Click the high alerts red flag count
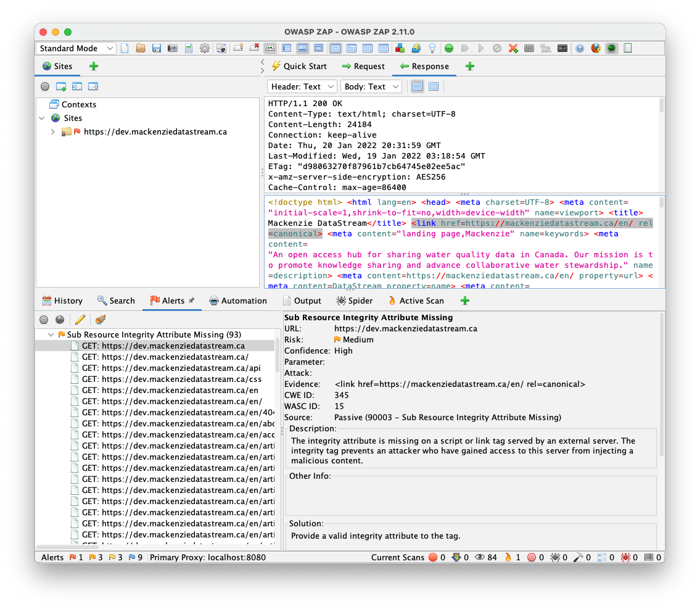700x609 pixels. click(x=76, y=558)
